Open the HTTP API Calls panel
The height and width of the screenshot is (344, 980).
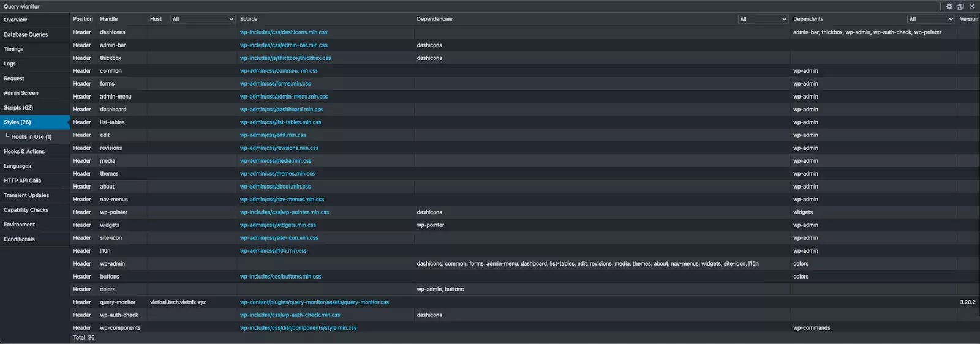[23, 181]
